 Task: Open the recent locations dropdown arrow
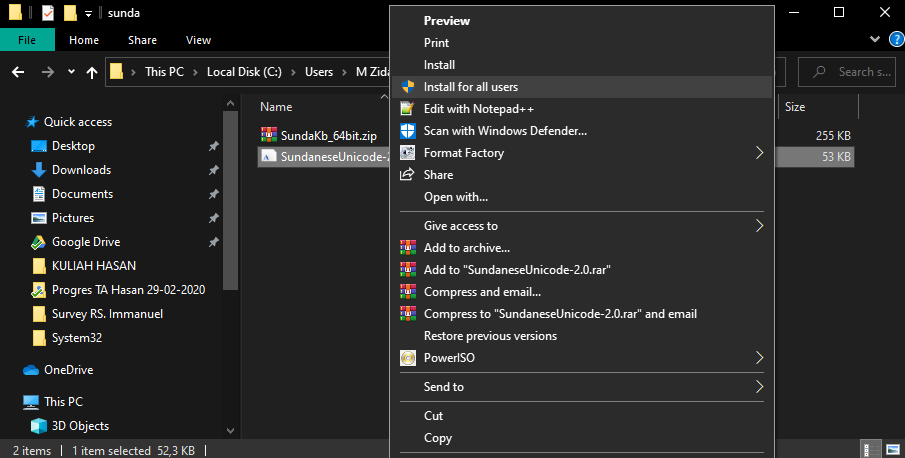pyautogui.click(x=71, y=72)
